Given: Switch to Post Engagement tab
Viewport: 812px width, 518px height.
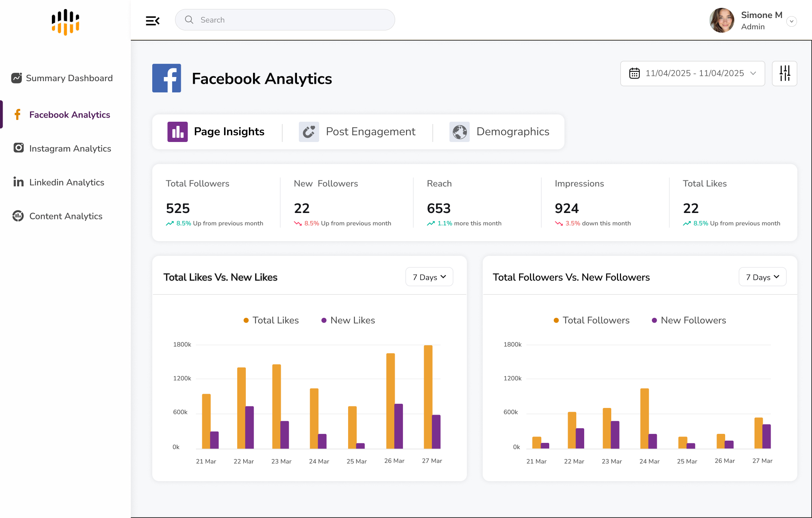Looking at the screenshot, I should point(357,131).
